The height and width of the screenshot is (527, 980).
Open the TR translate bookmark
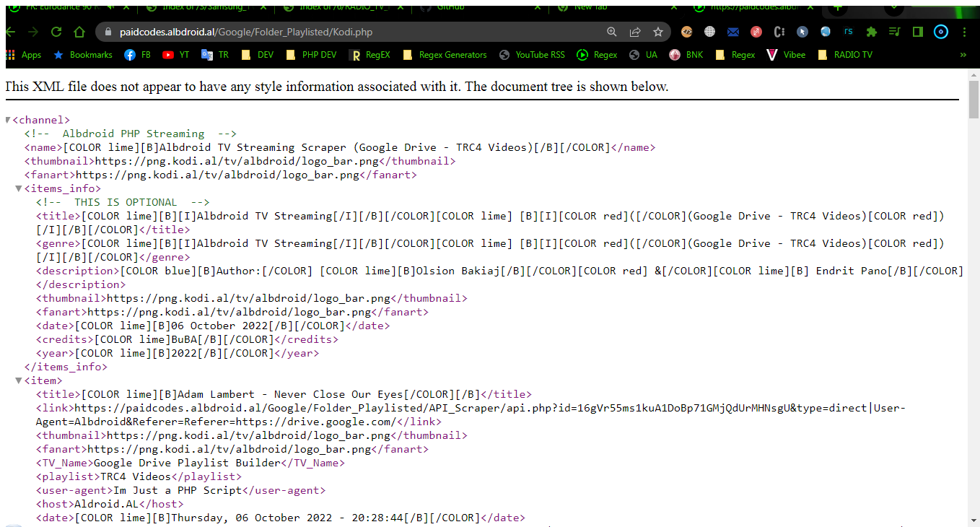pyautogui.click(x=215, y=55)
